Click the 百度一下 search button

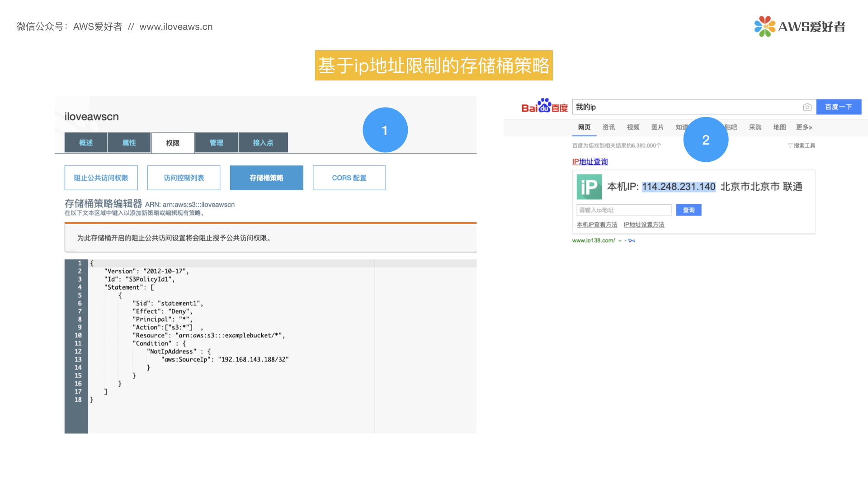pyautogui.click(x=839, y=107)
